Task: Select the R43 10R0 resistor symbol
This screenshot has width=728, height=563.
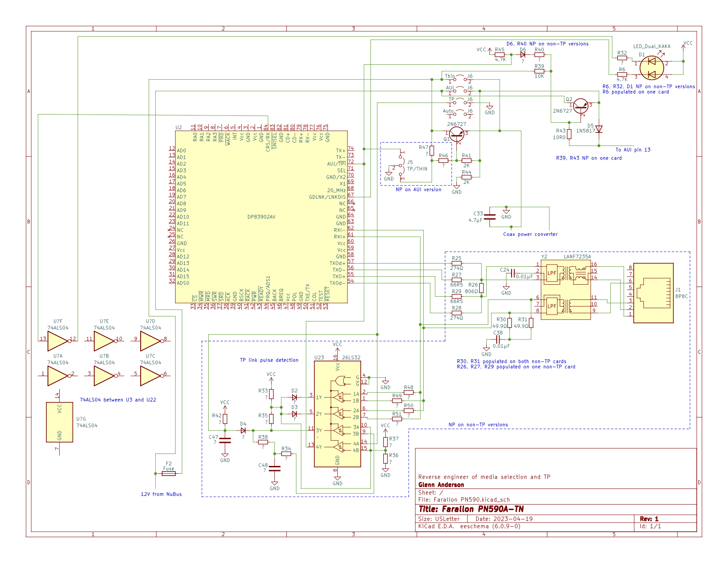Action: pyautogui.click(x=569, y=134)
